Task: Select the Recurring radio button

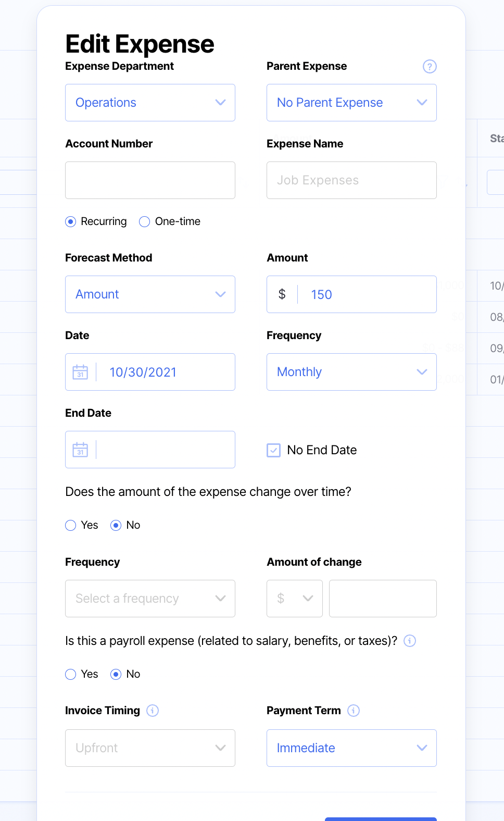Action: [71, 222]
